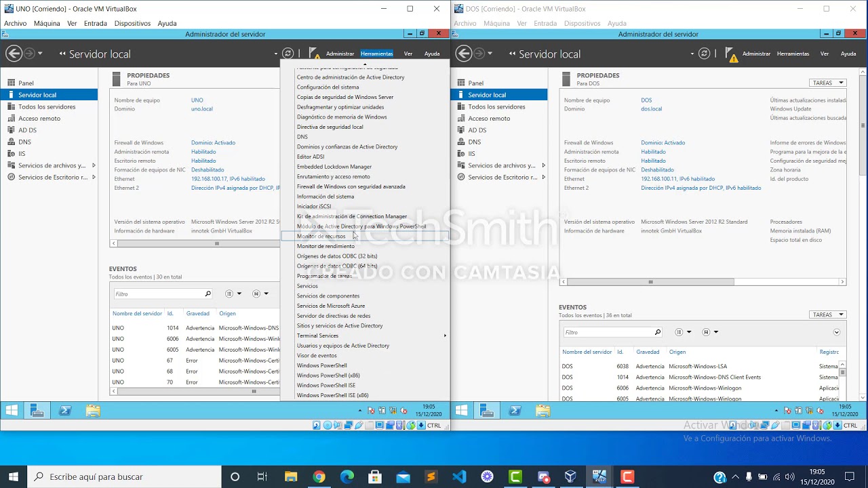Open Server Manager from the DOS VM taskbar

487,410
